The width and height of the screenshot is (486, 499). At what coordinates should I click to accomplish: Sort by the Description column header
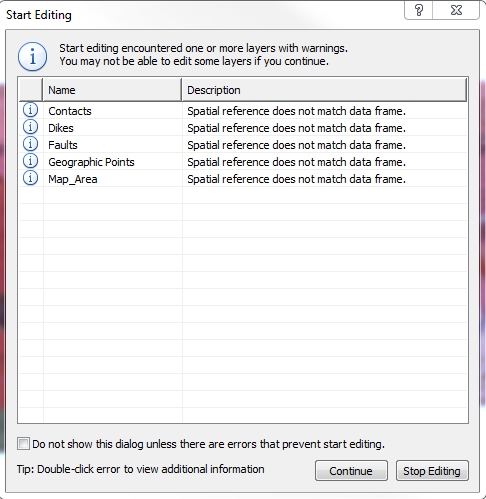324,90
